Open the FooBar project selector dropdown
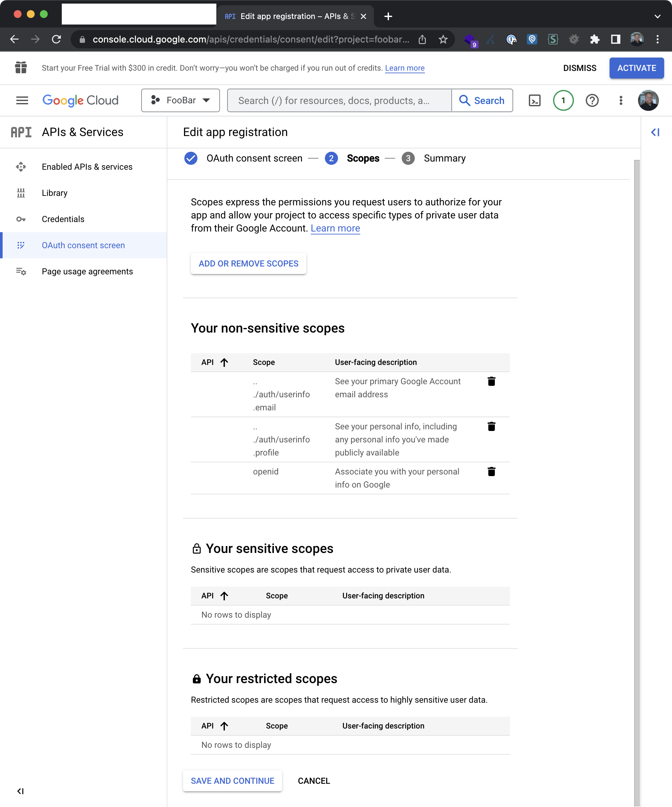672x807 pixels. point(180,100)
